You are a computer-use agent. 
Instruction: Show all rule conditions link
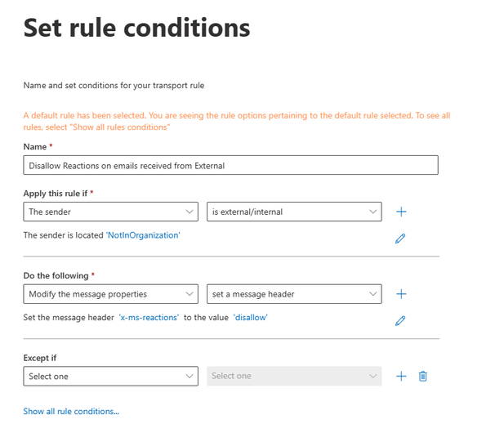pyautogui.click(x=71, y=412)
